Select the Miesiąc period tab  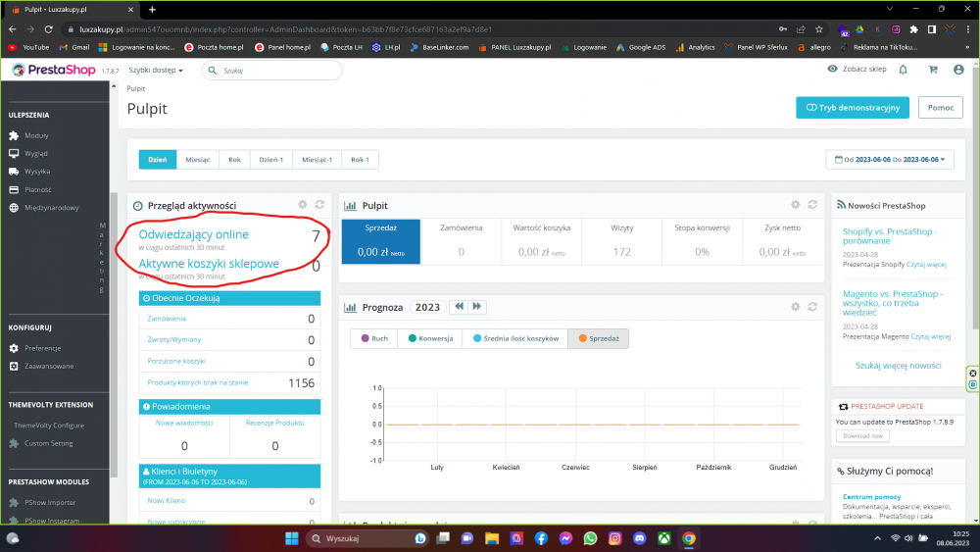point(198,160)
